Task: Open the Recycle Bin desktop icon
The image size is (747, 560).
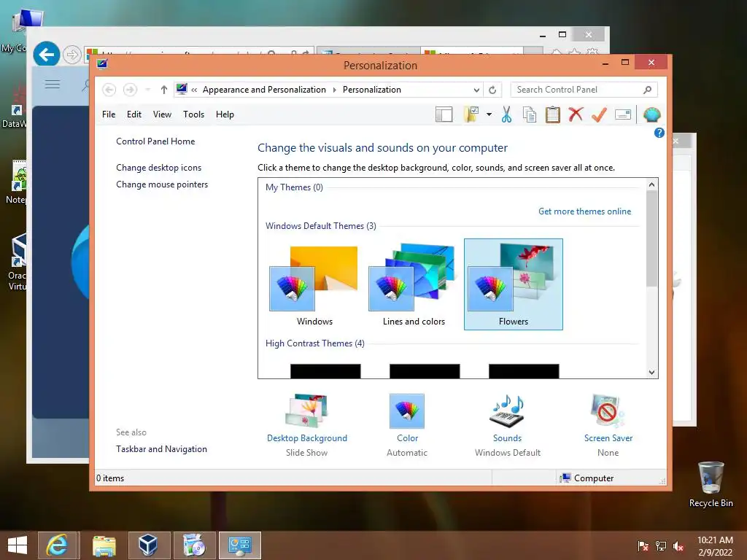Action: click(x=711, y=484)
